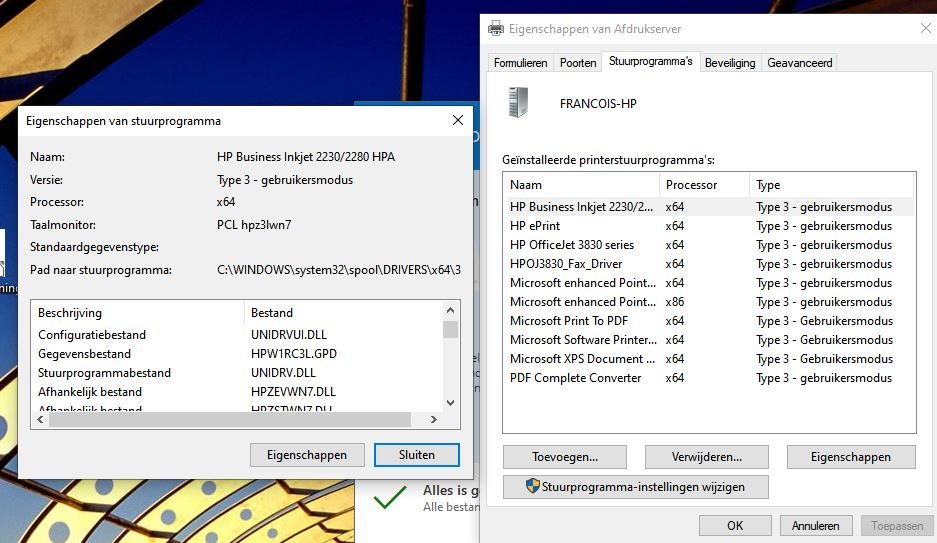Select the Microsoft Print To PDF driver
Screen dimensions: 937x543
(x=709, y=321)
